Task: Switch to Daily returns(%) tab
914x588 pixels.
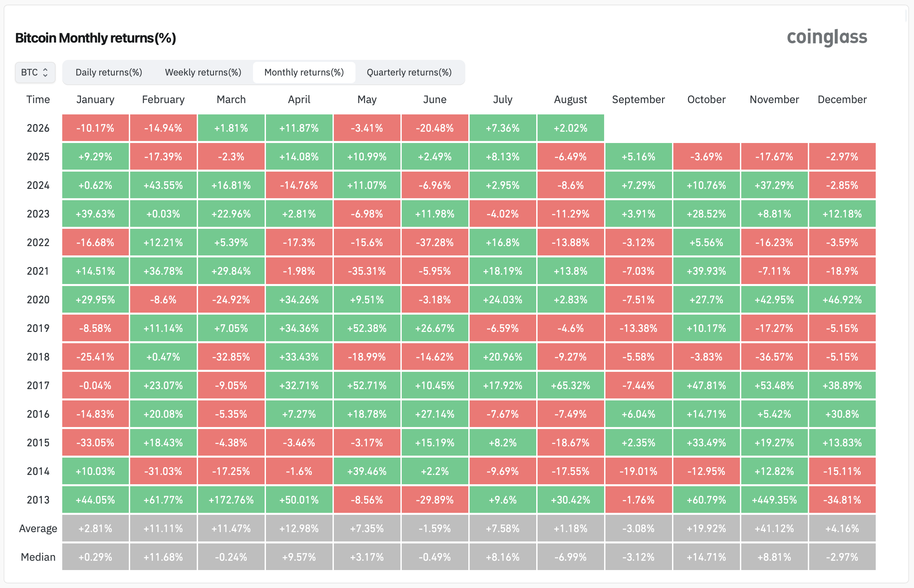Action: (x=109, y=72)
